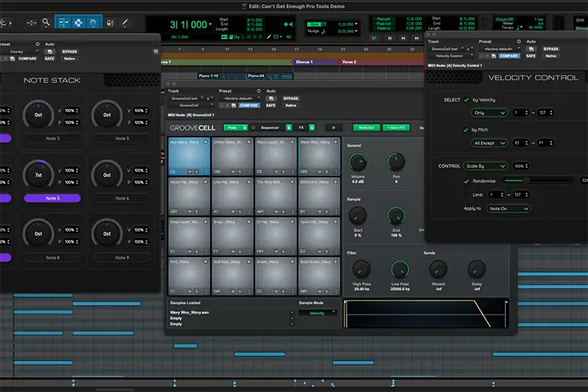Screen dimensions: 588x392
Task: Click the Multi-Out button in GrooveCell
Action: pos(366,128)
